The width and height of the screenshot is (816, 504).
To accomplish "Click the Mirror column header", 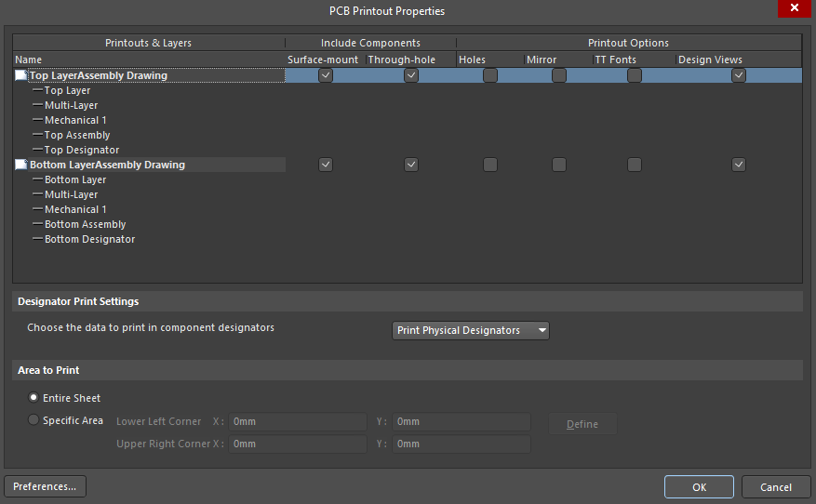I will pyautogui.click(x=558, y=60).
